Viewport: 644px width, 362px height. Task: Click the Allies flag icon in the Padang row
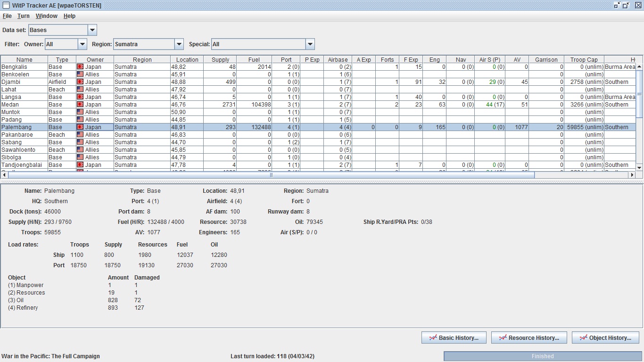(x=80, y=120)
